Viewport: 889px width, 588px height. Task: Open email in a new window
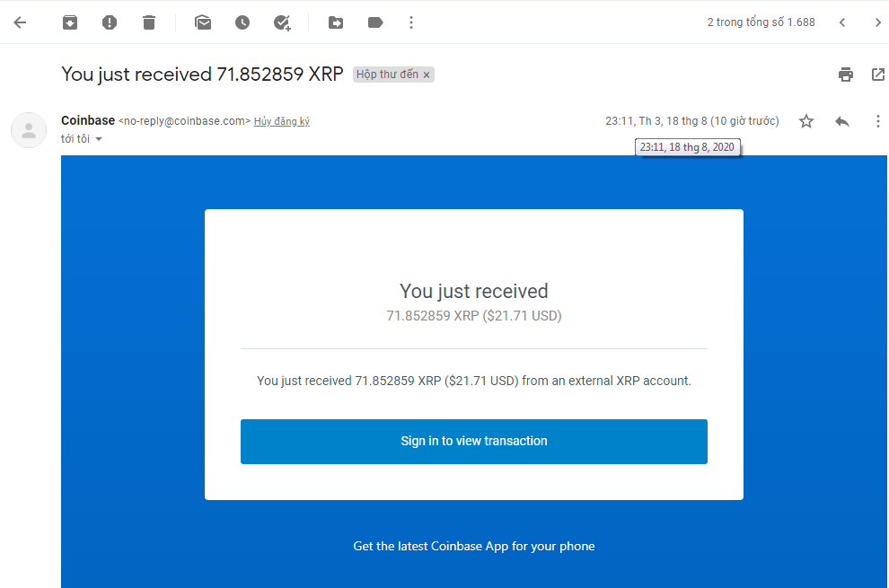point(878,75)
